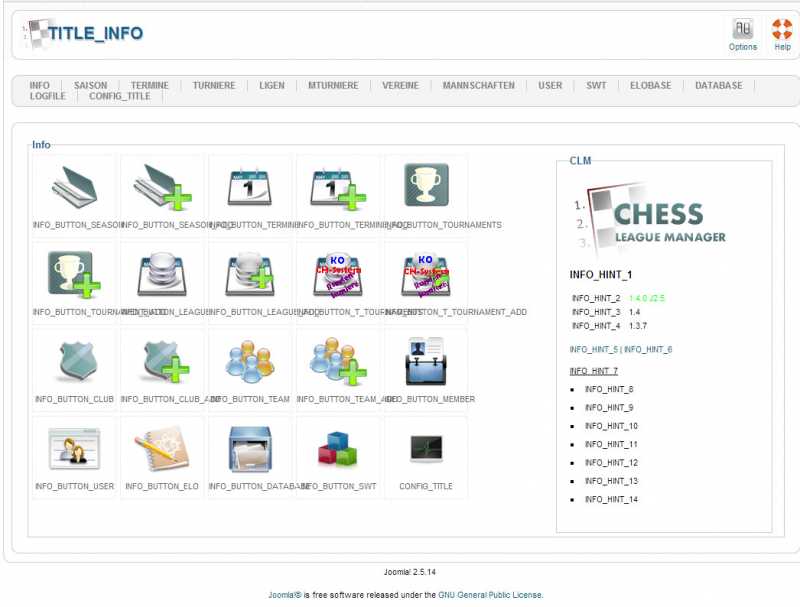800x607 pixels.
Task: Click the INFO_BUTTON_ELO notepad icon
Action: (x=162, y=448)
